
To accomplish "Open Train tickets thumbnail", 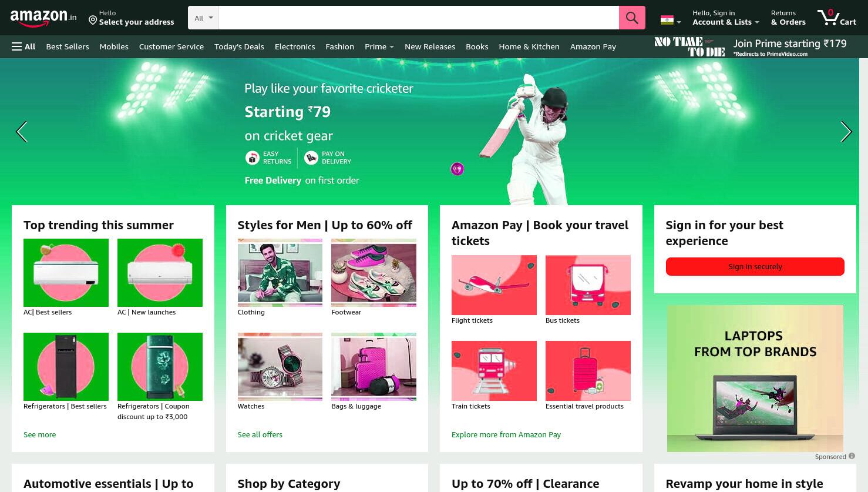I will click(494, 371).
